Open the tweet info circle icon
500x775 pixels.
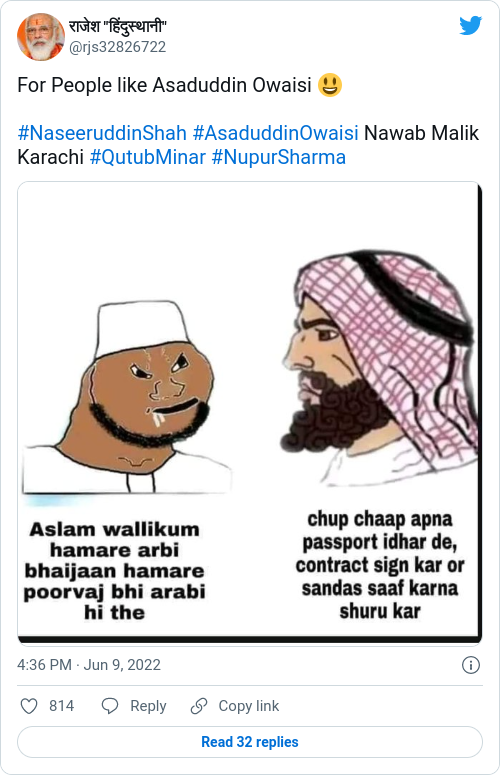470,665
